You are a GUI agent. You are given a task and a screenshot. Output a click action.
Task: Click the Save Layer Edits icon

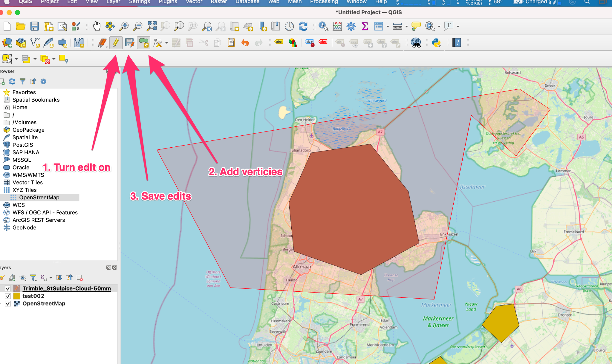point(129,43)
